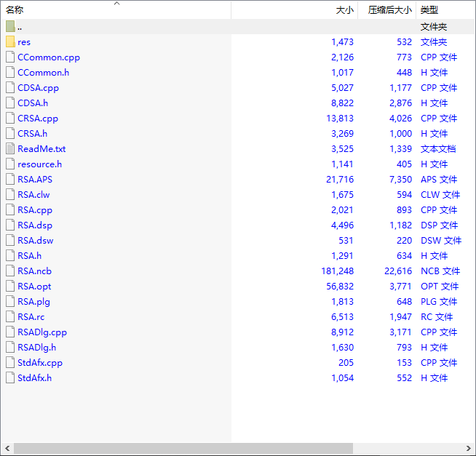The width and height of the screenshot is (476, 456).
Task: Select the StdAfx.cpp file name
Action: pyautogui.click(x=40, y=363)
